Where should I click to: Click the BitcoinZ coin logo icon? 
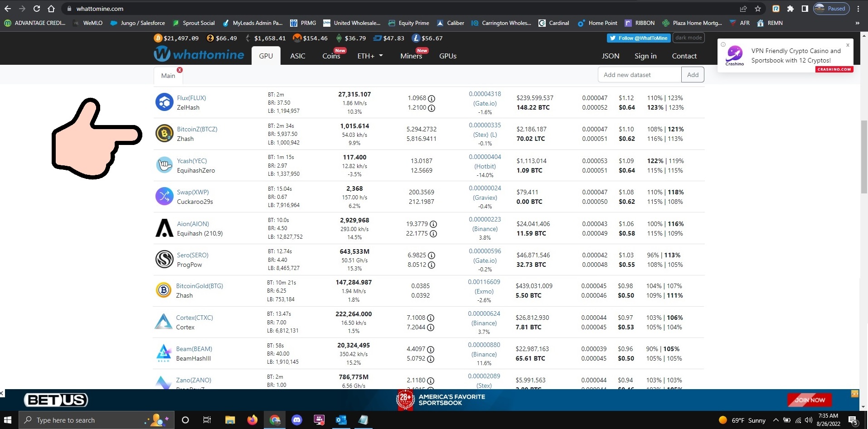[164, 134]
